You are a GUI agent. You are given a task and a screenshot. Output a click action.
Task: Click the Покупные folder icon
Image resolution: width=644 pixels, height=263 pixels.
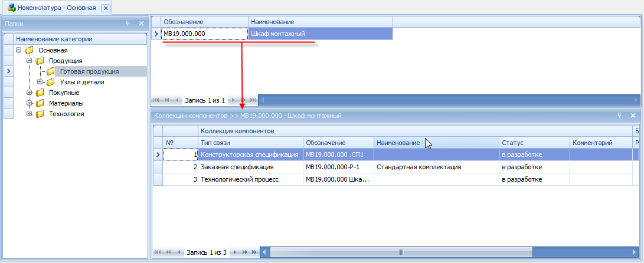pyautogui.click(x=40, y=93)
